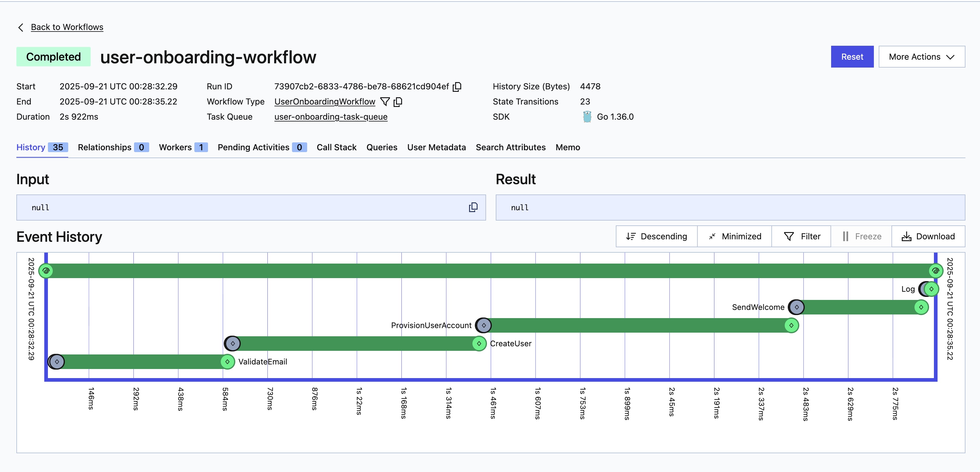Click the user-onboarding-workflow title

pyautogui.click(x=208, y=57)
